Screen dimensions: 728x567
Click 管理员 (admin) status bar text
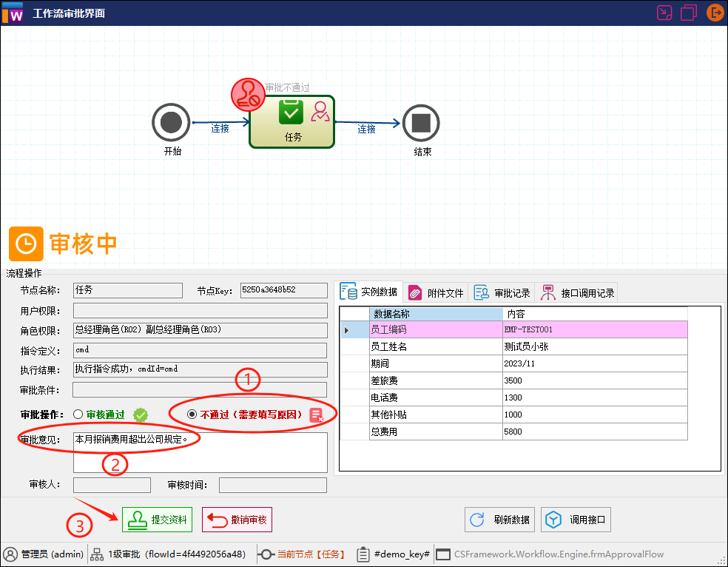tap(53, 554)
